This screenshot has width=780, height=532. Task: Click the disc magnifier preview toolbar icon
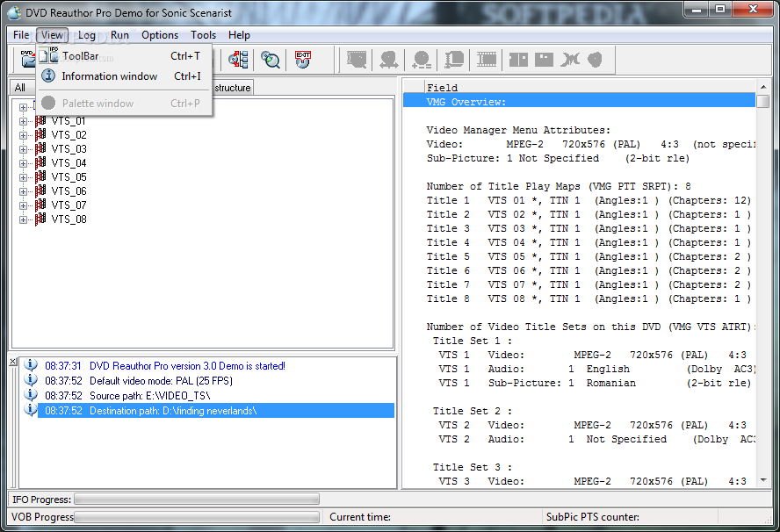(271, 60)
